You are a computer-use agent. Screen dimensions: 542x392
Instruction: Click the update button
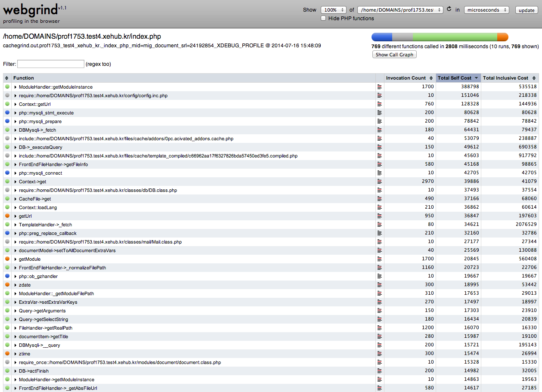coord(527,10)
